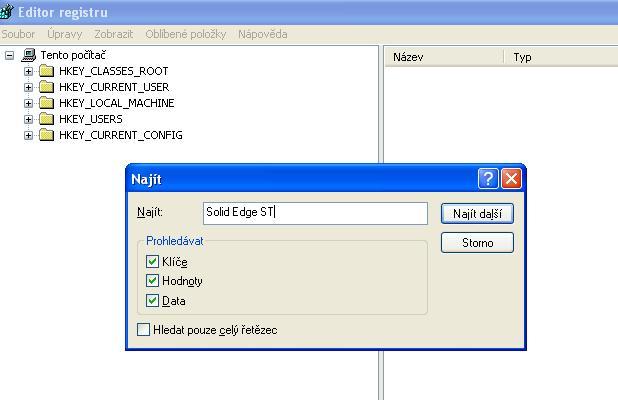Click the HKEY_CURRENT_CONFIG folder icon
618x400 pixels.
click(x=47, y=135)
